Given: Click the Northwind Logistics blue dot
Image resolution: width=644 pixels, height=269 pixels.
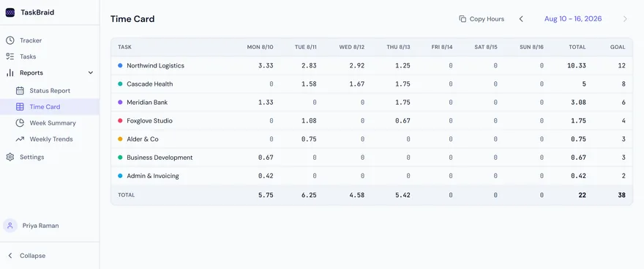Looking at the screenshot, I should pos(120,65).
